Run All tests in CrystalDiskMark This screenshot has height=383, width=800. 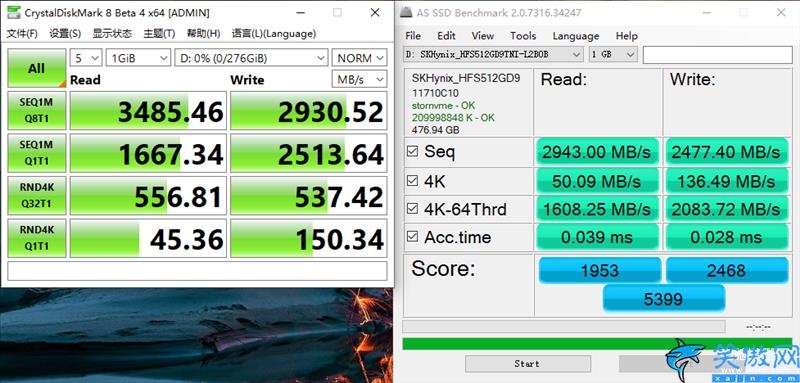tap(36, 68)
